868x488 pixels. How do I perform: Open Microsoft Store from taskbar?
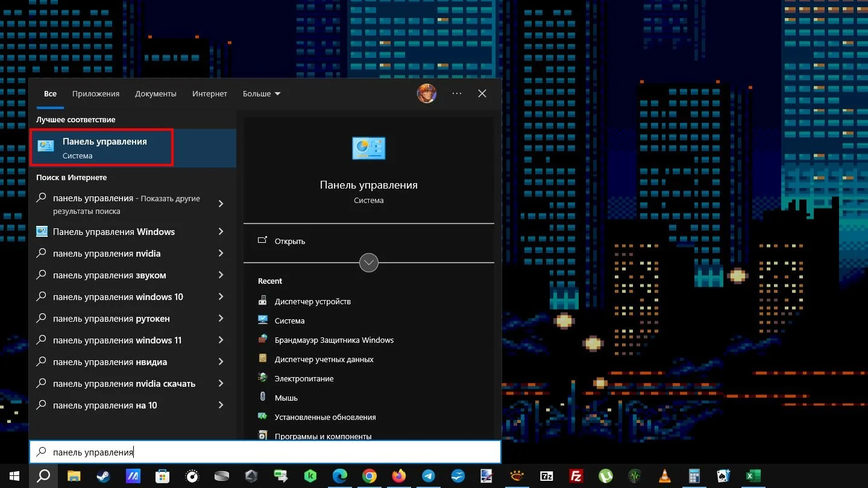coord(162,476)
